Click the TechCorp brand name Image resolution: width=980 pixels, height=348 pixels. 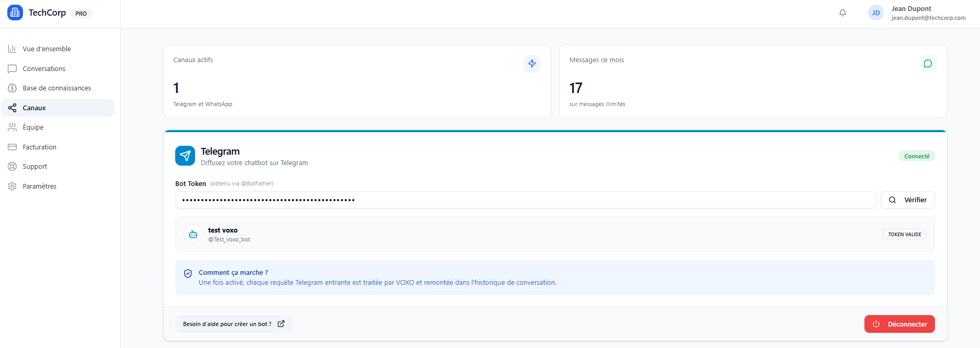[x=47, y=13]
